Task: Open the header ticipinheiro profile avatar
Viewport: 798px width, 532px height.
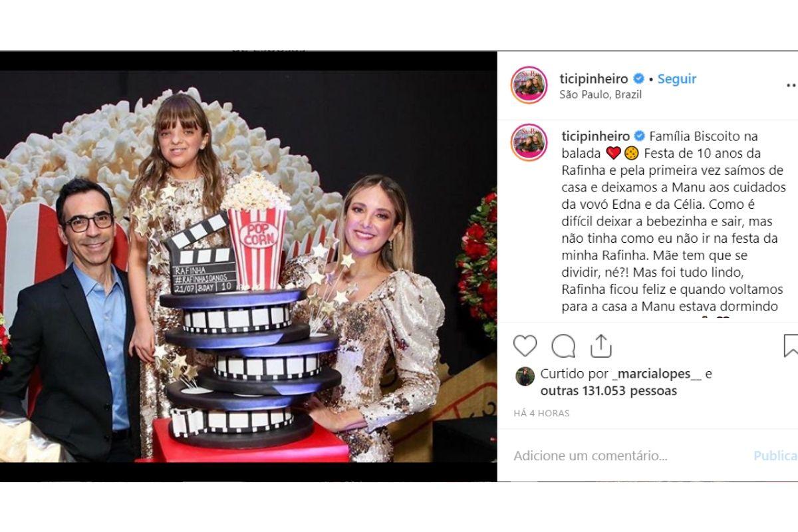Action: tap(529, 85)
